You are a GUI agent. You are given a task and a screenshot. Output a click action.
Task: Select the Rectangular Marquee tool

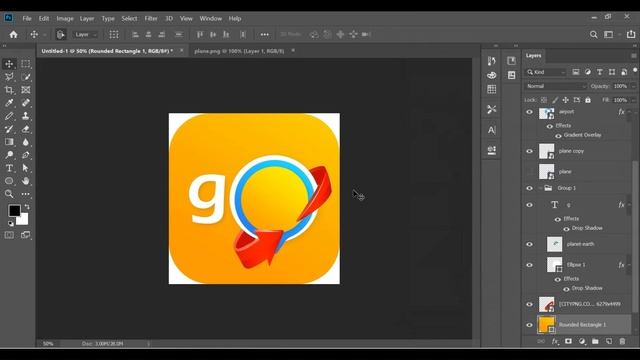click(x=26, y=64)
